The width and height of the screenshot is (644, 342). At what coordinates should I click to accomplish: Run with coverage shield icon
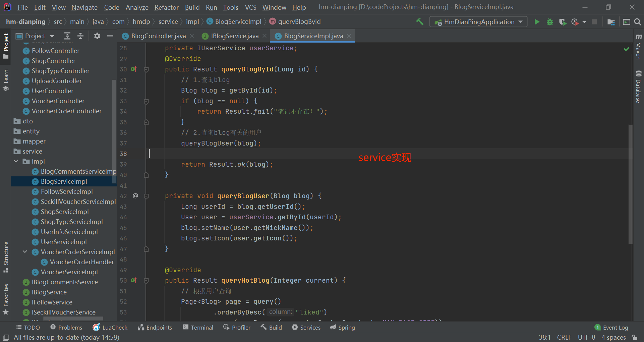(563, 22)
